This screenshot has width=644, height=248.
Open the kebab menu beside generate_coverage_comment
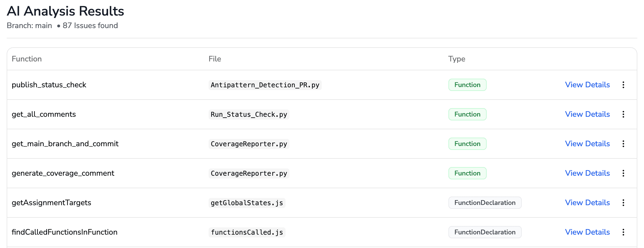623,173
